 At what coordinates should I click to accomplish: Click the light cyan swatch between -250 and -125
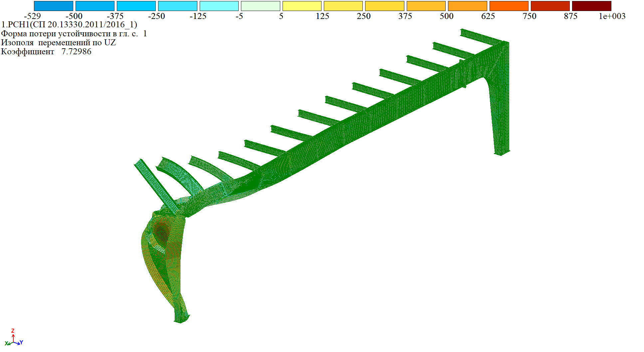[x=178, y=6]
